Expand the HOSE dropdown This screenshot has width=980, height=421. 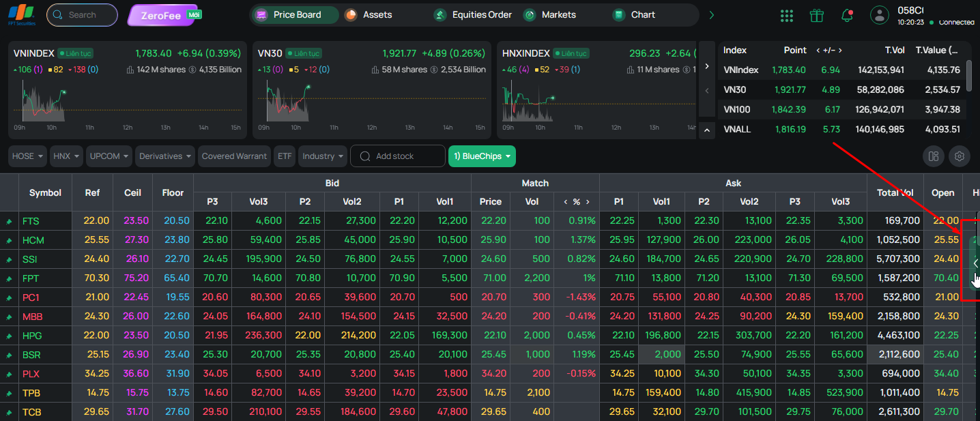[27, 156]
